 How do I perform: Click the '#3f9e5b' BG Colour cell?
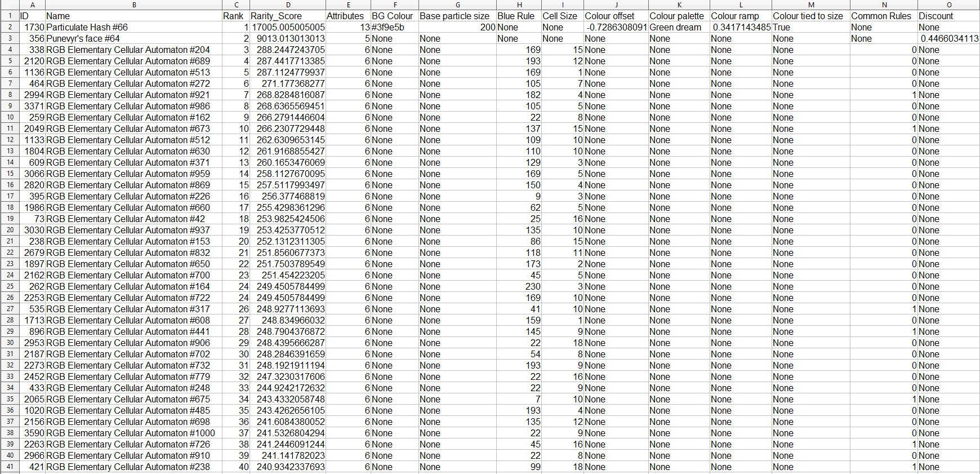point(388,27)
